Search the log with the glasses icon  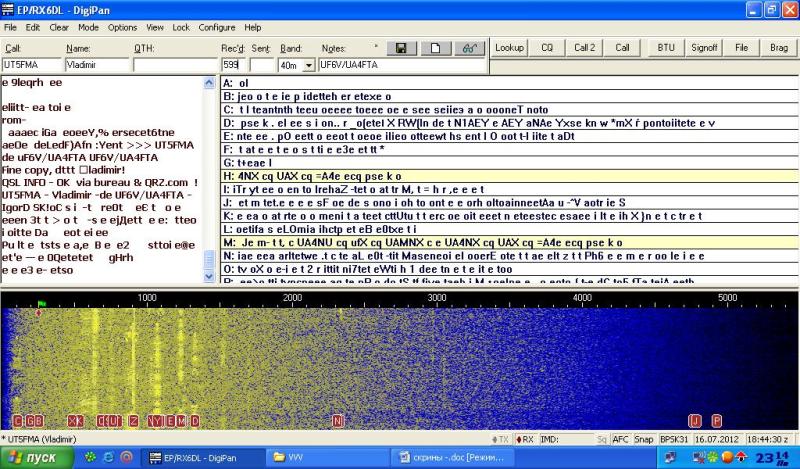(x=469, y=48)
